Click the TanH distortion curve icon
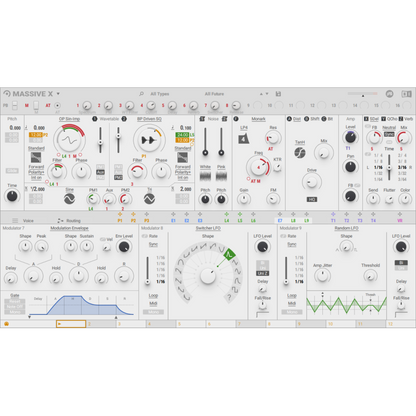The image size is (416, 416). [x=300, y=153]
